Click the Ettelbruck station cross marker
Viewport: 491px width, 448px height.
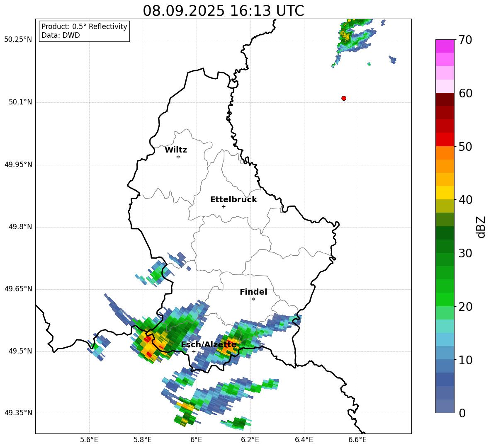tap(224, 206)
